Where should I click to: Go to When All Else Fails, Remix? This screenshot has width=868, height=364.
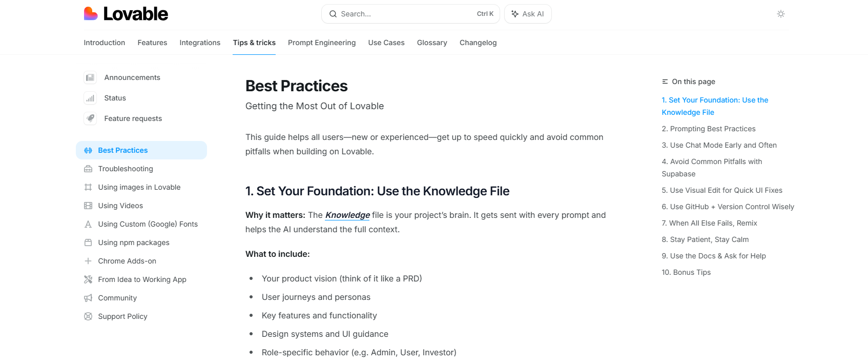tap(709, 223)
